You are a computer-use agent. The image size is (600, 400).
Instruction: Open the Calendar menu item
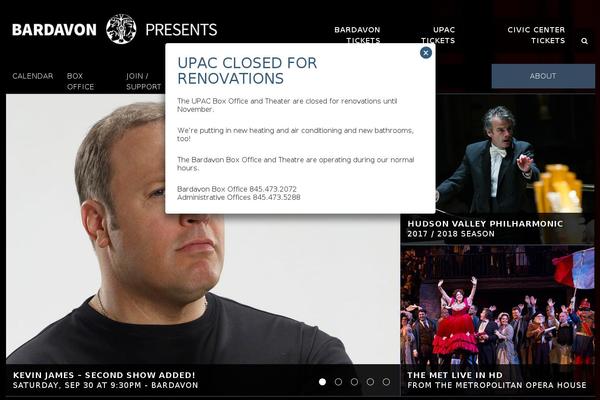33,76
